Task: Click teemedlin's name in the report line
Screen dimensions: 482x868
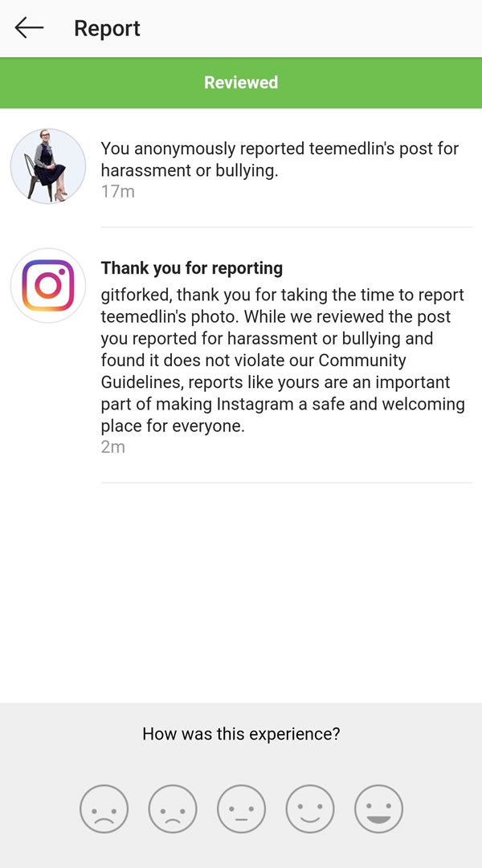Action: coord(350,149)
